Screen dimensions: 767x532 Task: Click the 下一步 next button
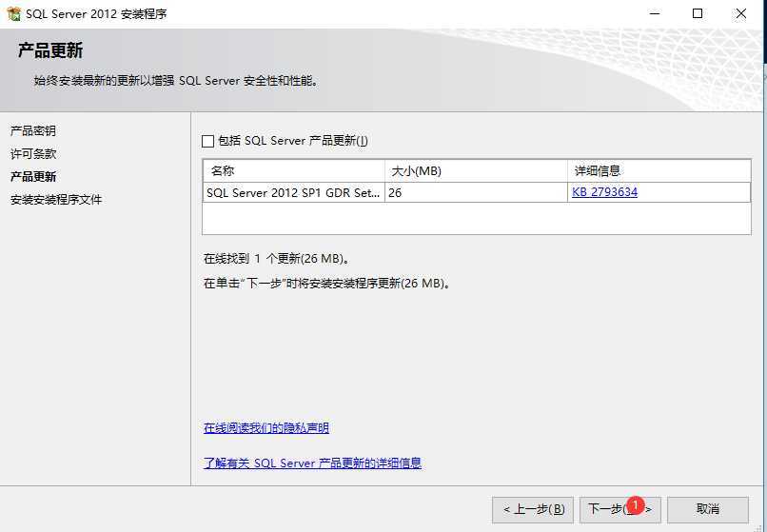pos(620,509)
